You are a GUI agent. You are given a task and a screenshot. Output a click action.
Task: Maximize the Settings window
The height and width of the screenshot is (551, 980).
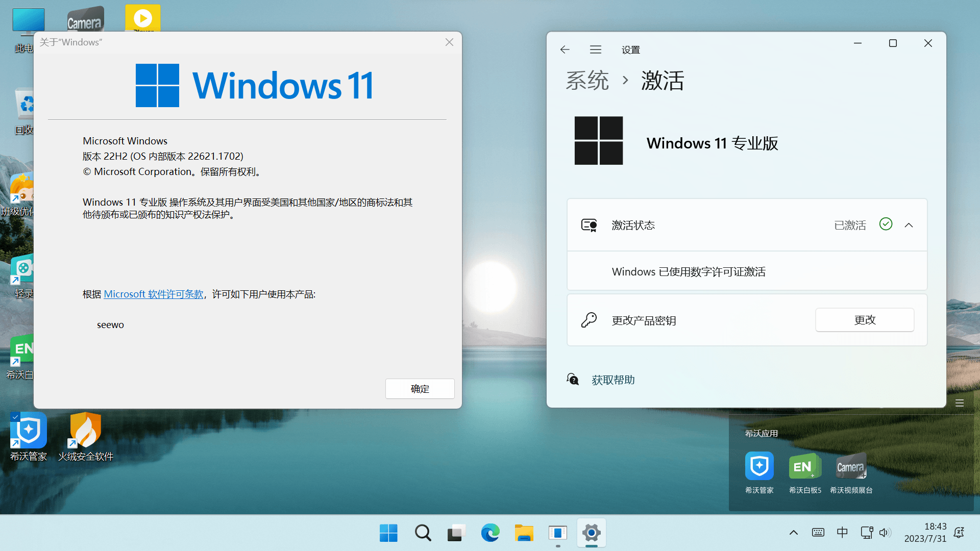pyautogui.click(x=893, y=43)
